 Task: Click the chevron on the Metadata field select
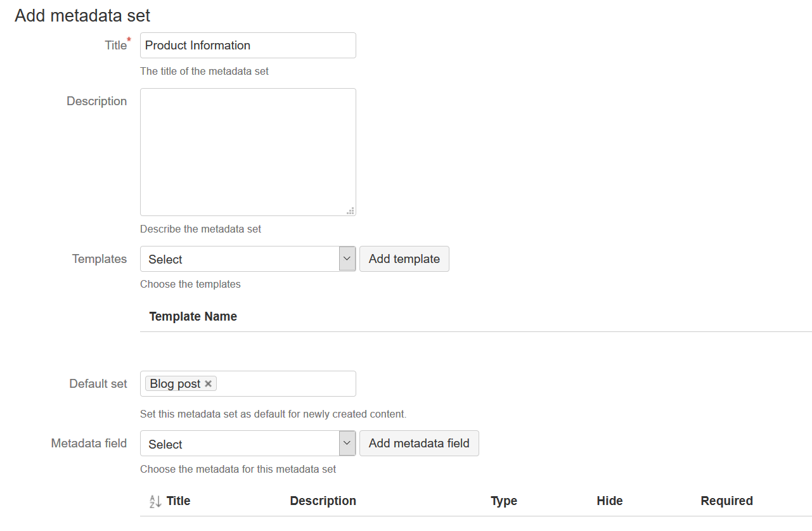click(347, 443)
